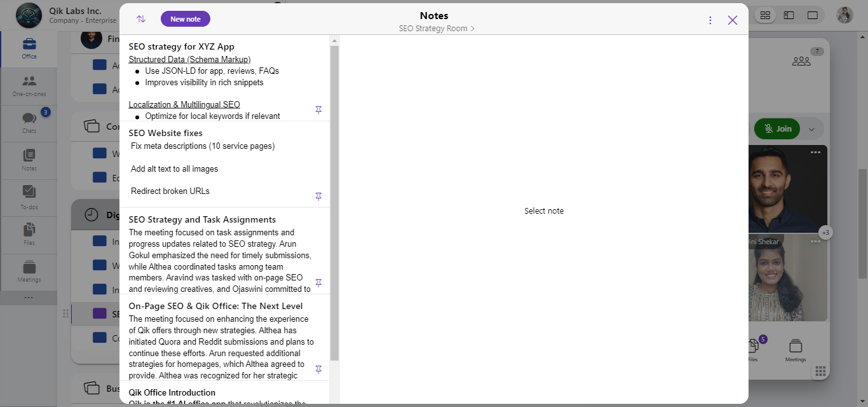Screen dimensions: 868x407
Task: Open To-dos in the left sidebar
Action: (29, 197)
